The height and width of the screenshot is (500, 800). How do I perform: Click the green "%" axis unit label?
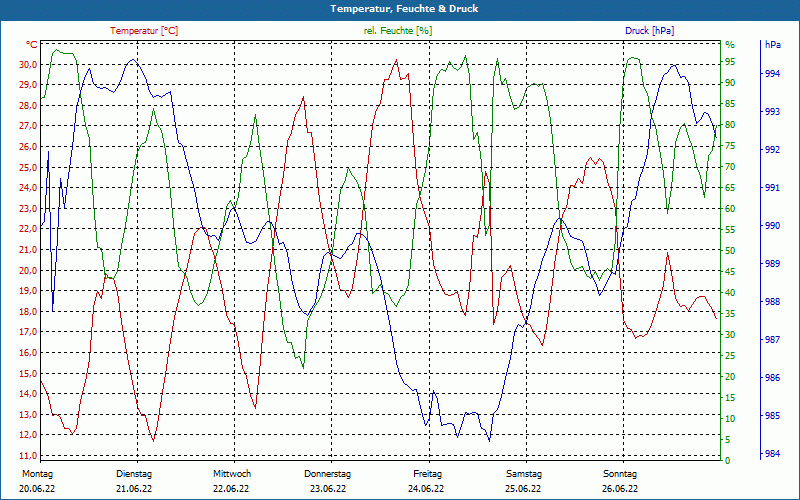click(x=730, y=45)
